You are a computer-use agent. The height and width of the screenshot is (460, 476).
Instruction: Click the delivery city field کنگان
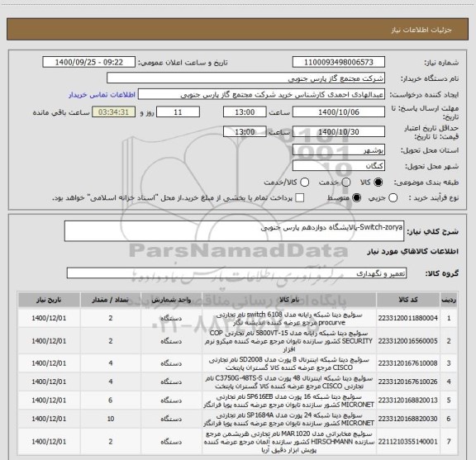coord(339,166)
